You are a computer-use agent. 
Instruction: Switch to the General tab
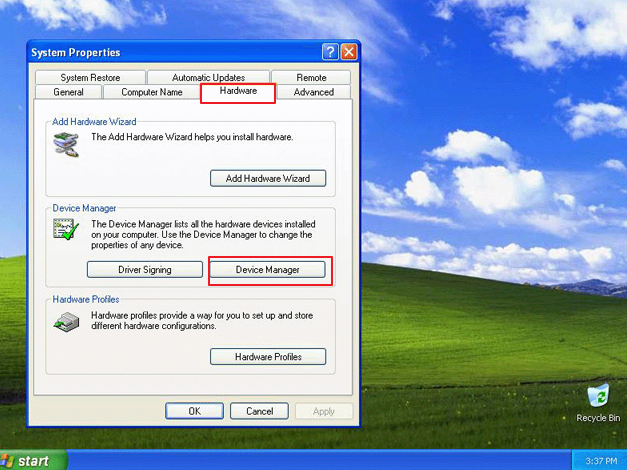tap(68, 92)
